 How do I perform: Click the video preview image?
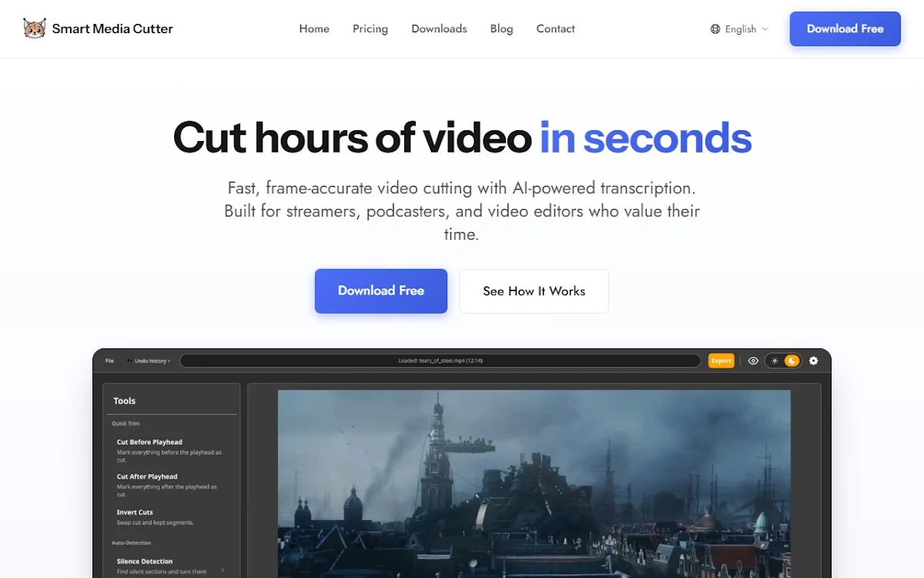tap(534, 483)
